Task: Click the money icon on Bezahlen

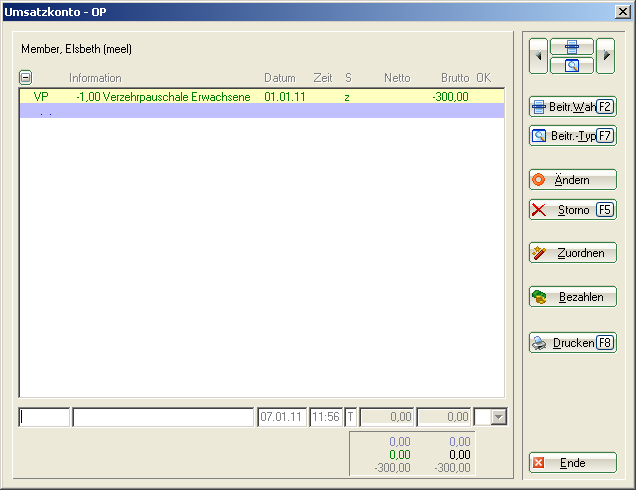Action: [x=539, y=297]
